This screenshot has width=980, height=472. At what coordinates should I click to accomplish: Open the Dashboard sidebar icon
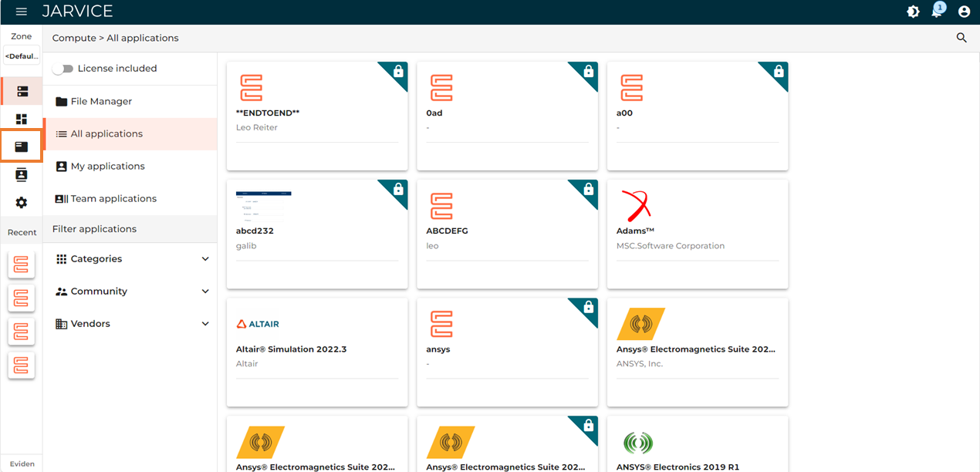pos(22,119)
